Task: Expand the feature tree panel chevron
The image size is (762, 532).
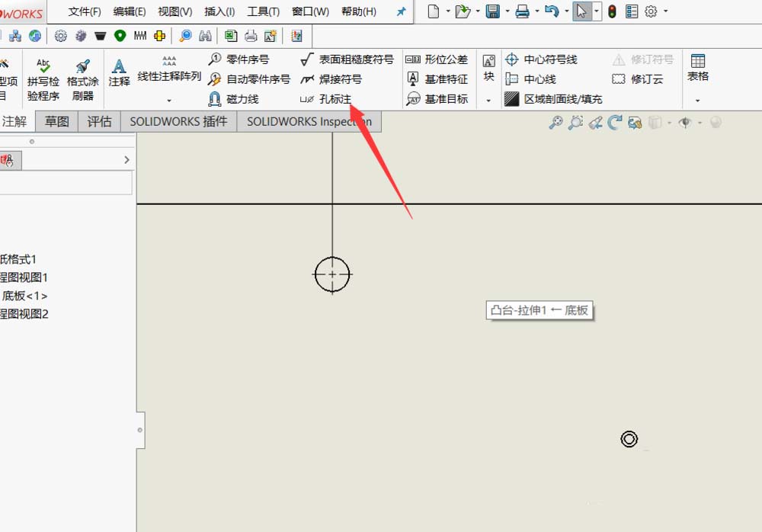Action: 126,160
